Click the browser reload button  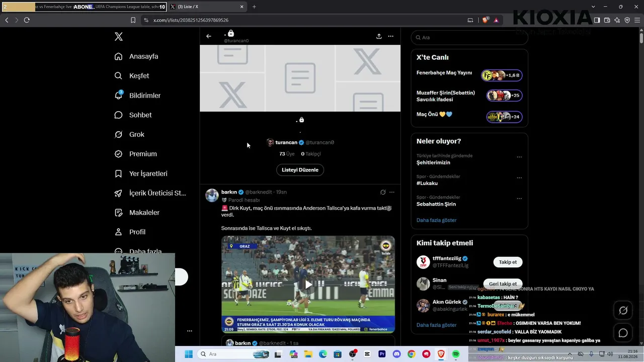pos(27,20)
